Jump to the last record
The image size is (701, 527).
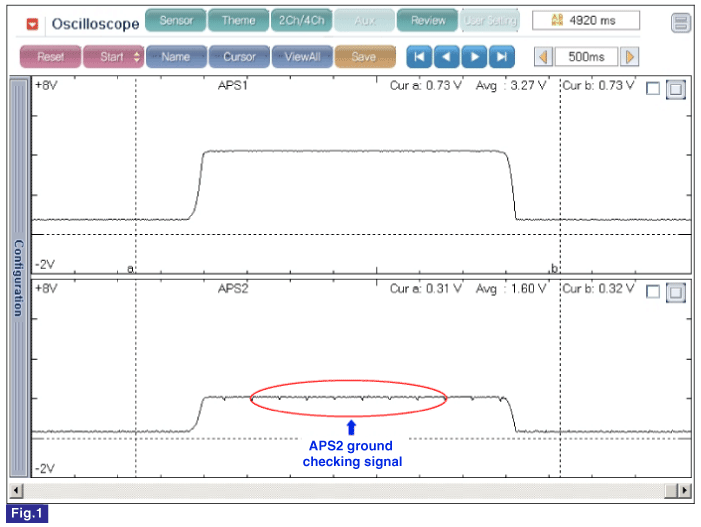pos(502,57)
